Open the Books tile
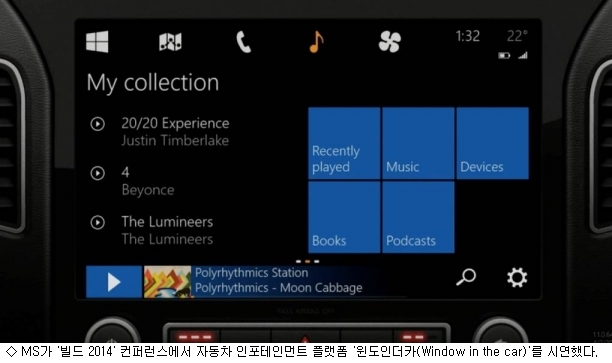The height and width of the screenshot is (363, 612). (344, 217)
